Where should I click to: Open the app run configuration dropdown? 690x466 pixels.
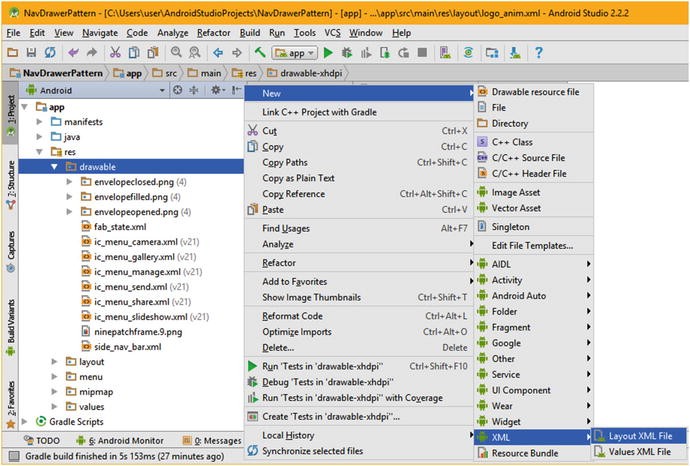point(294,53)
